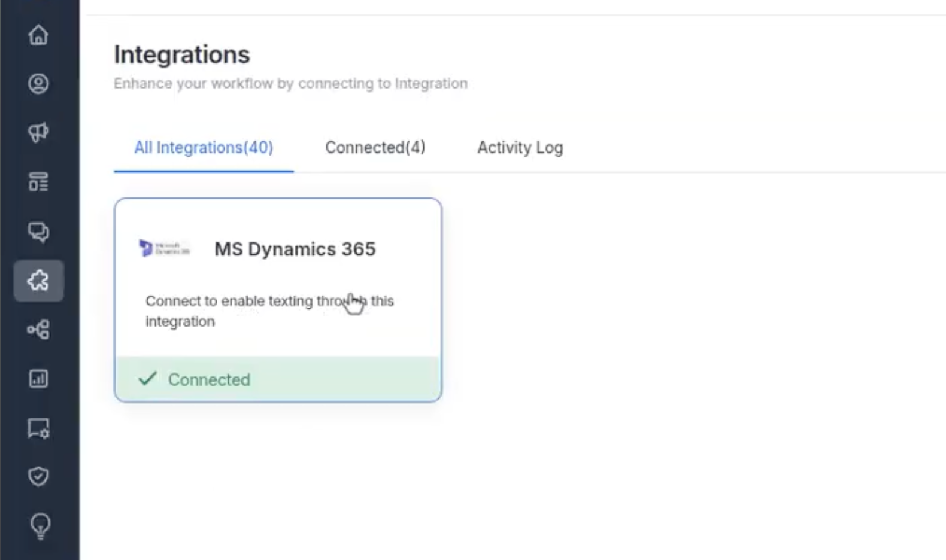Go to Home from the sidebar
The image size is (946, 560).
coord(38,35)
